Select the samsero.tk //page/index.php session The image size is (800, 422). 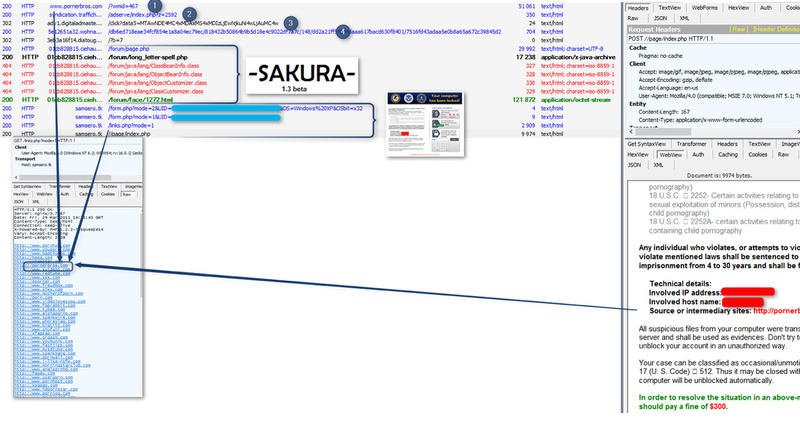point(310,134)
